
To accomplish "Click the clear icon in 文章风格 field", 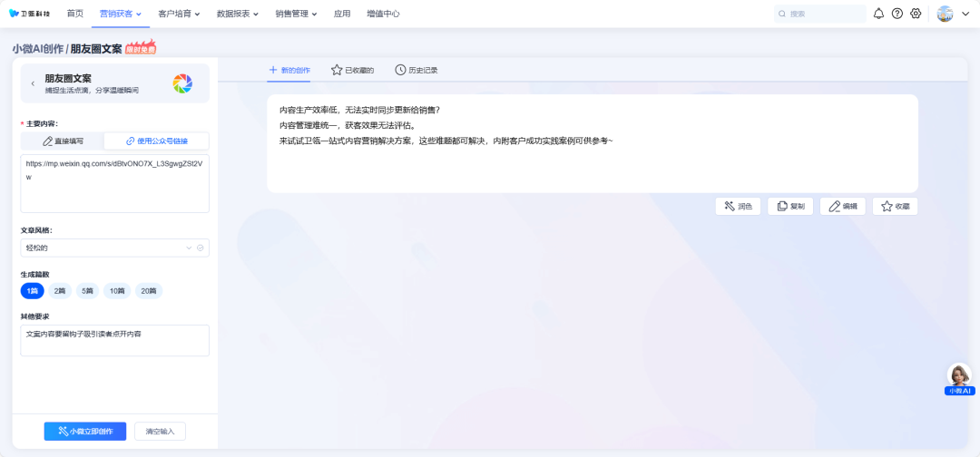I will click(201, 248).
